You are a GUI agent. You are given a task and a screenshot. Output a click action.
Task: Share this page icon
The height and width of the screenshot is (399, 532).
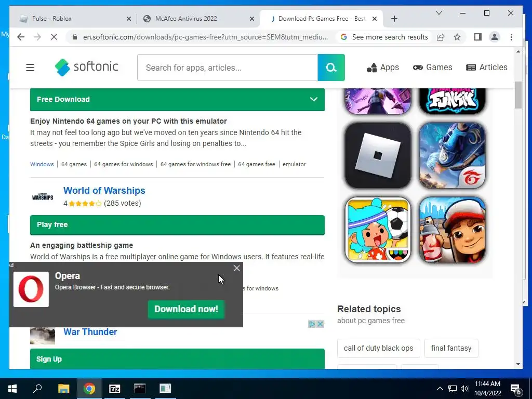(x=441, y=37)
